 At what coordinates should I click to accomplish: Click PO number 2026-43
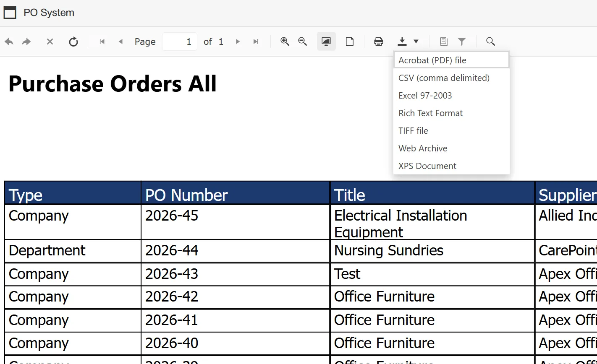[236, 274]
